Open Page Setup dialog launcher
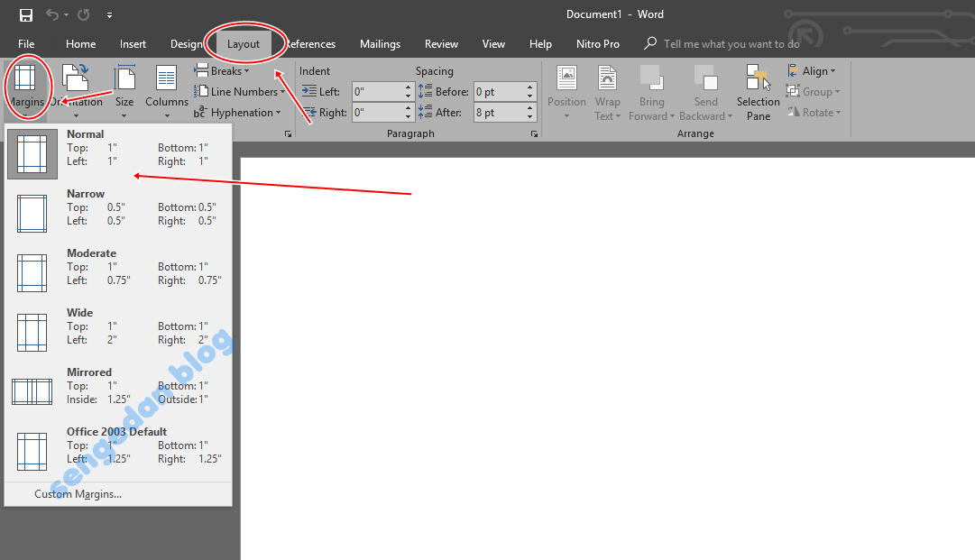This screenshot has height=560, width=975. coord(288,133)
